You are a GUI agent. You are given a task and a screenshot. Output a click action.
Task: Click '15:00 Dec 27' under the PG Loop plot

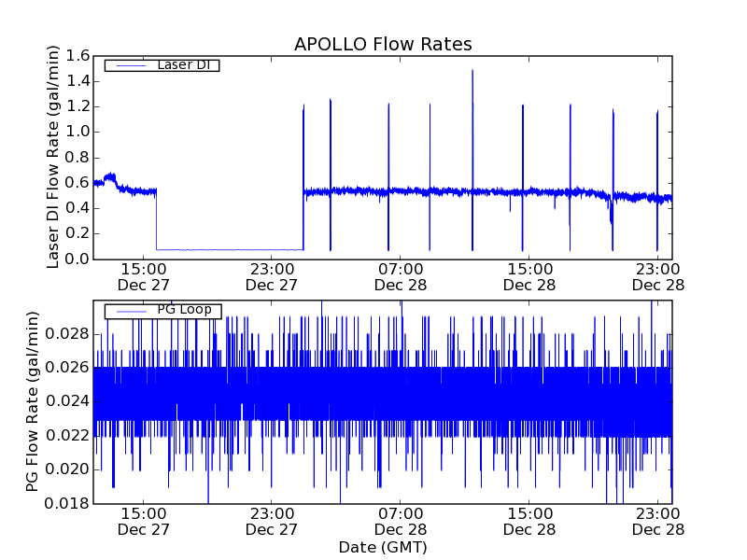144,522
